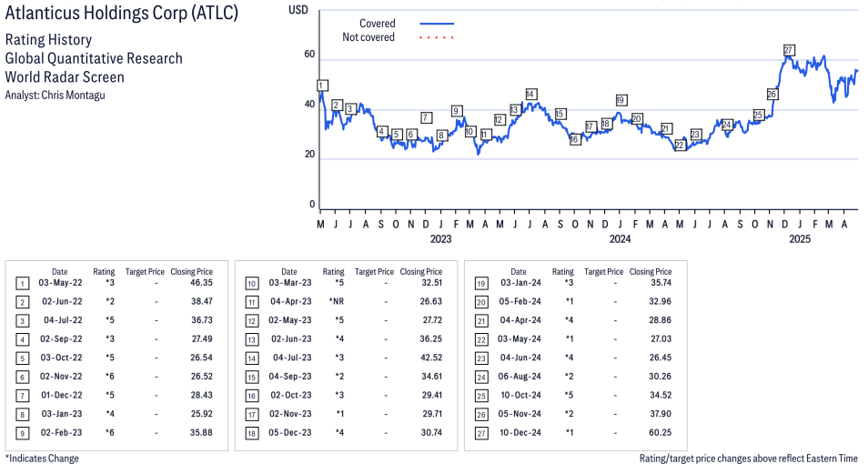Click the *NR rating cell
The width and height of the screenshot is (868, 464).
tap(336, 301)
